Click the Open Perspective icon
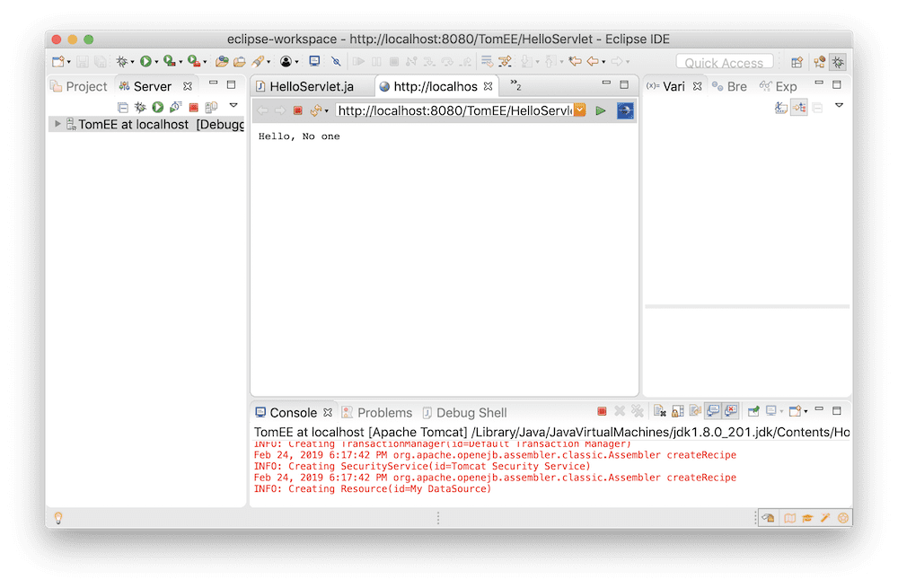898x588 pixels. [x=797, y=62]
